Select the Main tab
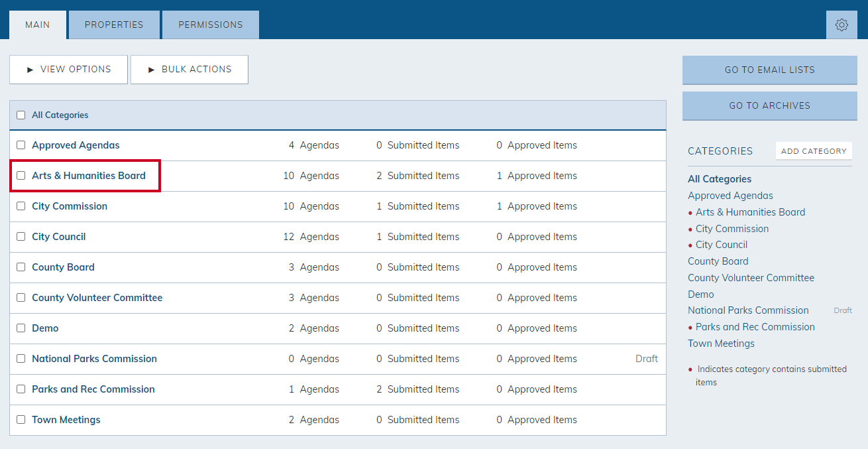This screenshot has height=449, width=868. pyautogui.click(x=38, y=25)
